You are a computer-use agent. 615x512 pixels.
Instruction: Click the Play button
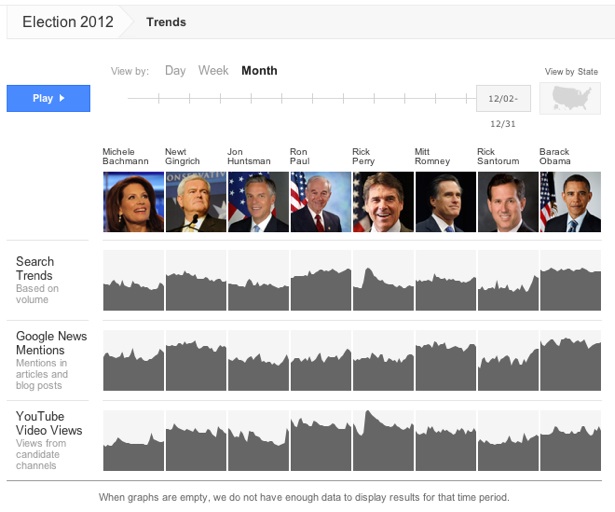[x=48, y=98]
